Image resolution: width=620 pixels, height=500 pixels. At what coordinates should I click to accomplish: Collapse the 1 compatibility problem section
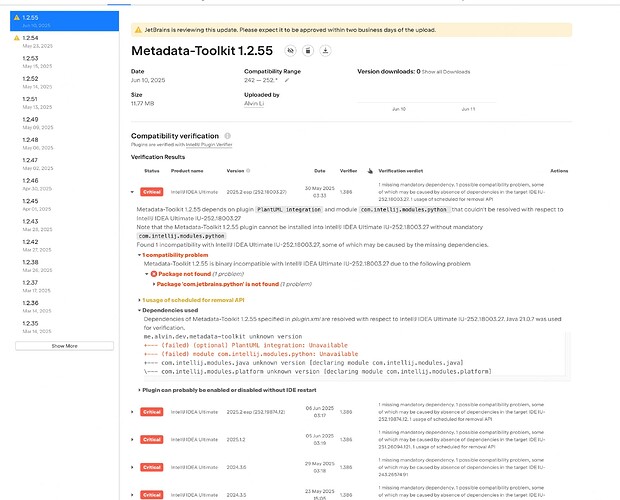139,255
